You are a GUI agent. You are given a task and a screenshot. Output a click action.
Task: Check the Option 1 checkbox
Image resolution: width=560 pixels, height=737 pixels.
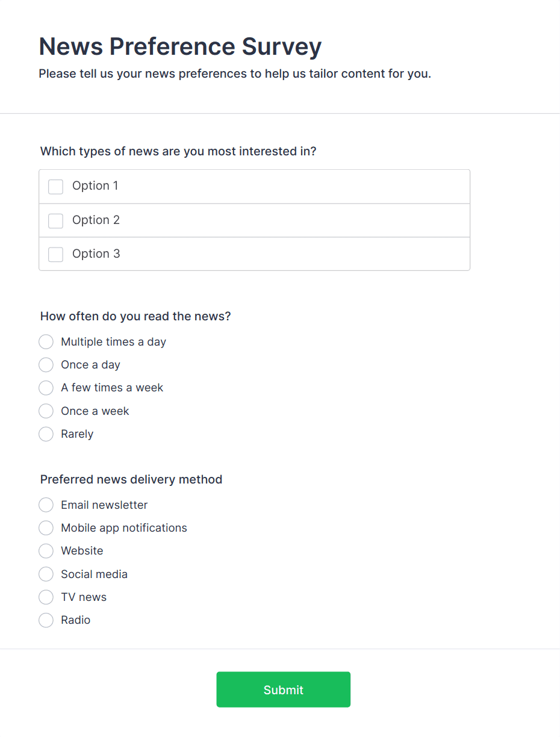[x=55, y=187]
